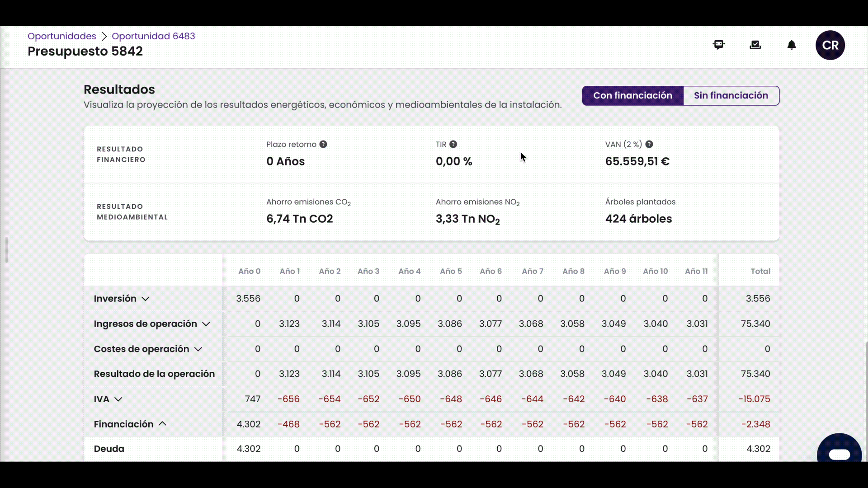Open the chart report icon in header
Viewport: 868px width, 488px height.
755,45
